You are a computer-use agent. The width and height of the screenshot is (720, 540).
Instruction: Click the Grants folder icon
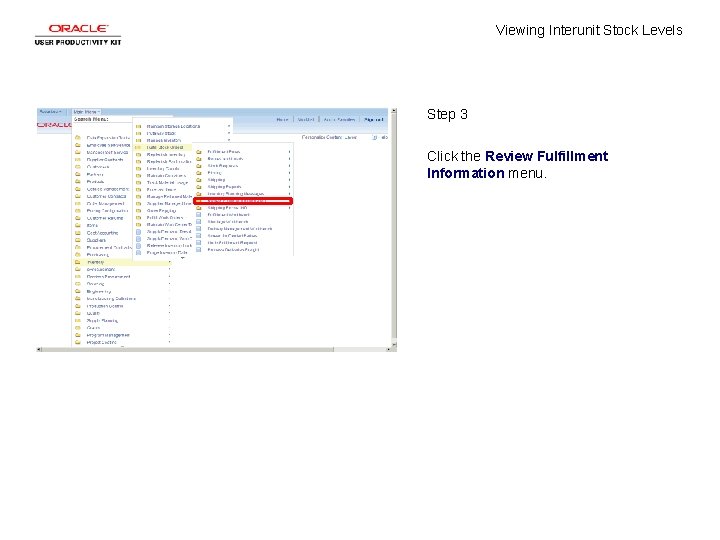tap(78, 328)
